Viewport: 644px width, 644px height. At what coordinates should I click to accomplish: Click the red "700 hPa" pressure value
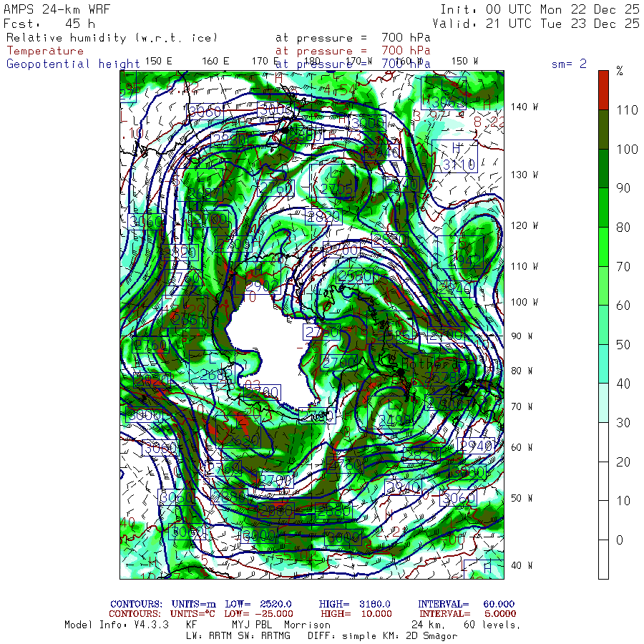[x=406, y=51]
